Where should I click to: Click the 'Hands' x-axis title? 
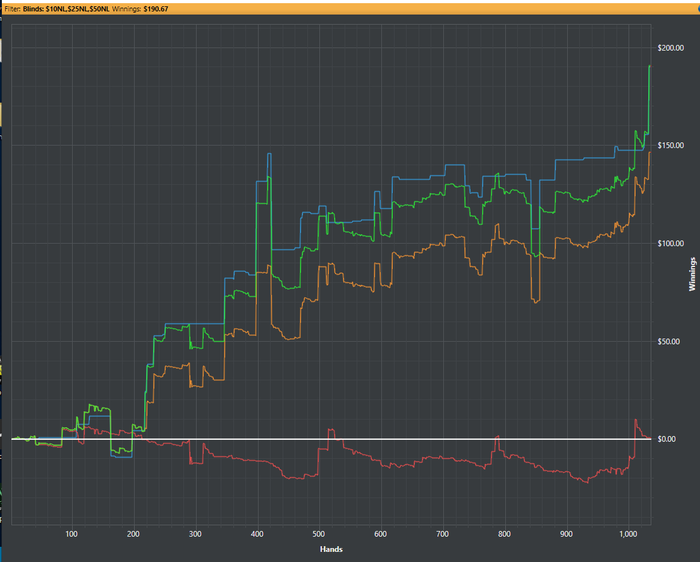331,549
